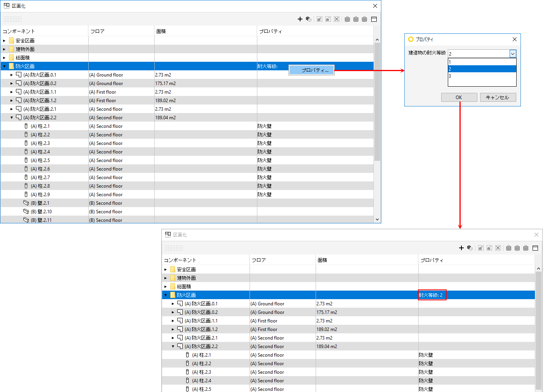Click the column icon beside 柱.2.9
Image resolution: width=545 pixels, height=392 pixels.
pyautogui.click(x=26, y=194)
